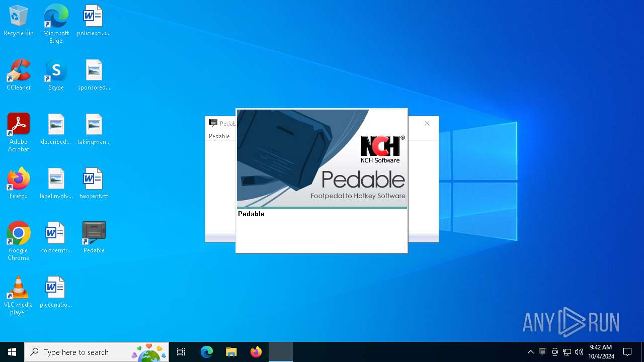Open the network status tray icon
This screenshot has width=644, height=362.
(567, 352)
